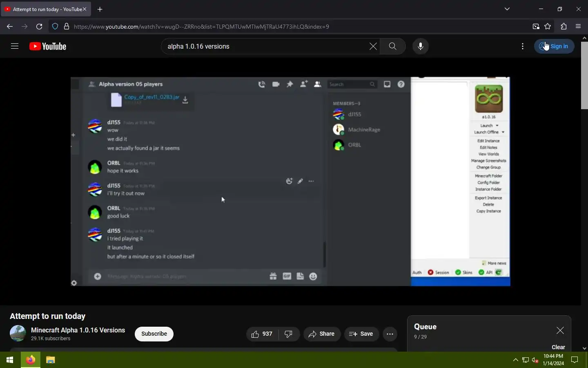The image size is (588, 368).
Task: List all tabs dropdown arrow
Action: 507,9
